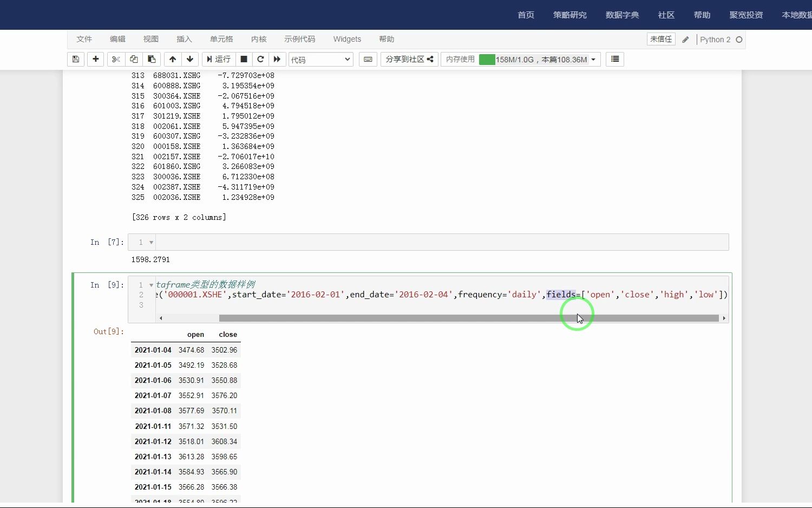Collapse the code fold arrow in cell In [7]
Screen dimensions: 812x508
[151, 243]
